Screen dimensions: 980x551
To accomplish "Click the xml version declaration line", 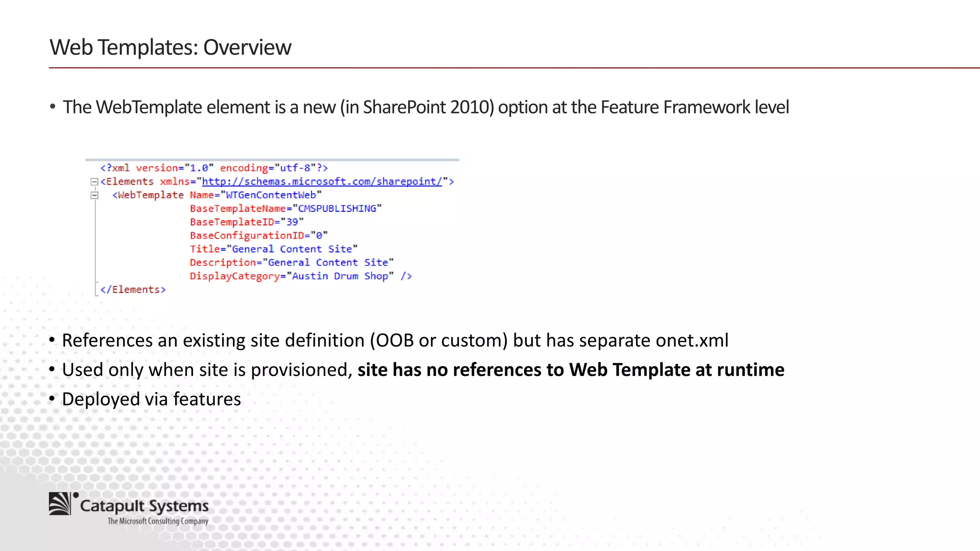I will tap(214, 168).
